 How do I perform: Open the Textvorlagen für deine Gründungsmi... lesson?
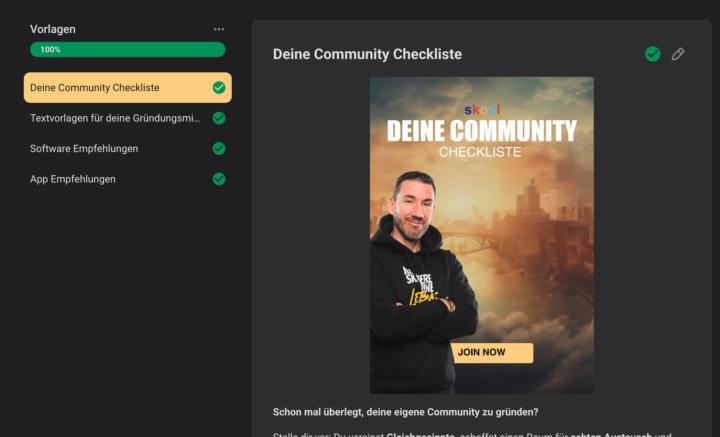[128, 118]
